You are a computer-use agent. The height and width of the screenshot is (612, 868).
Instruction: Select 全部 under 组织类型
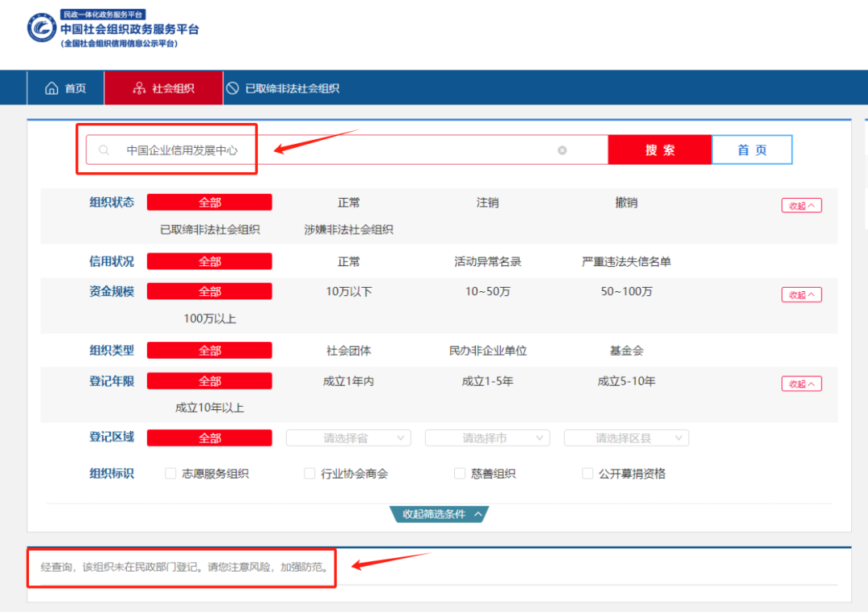coord(209,351)
